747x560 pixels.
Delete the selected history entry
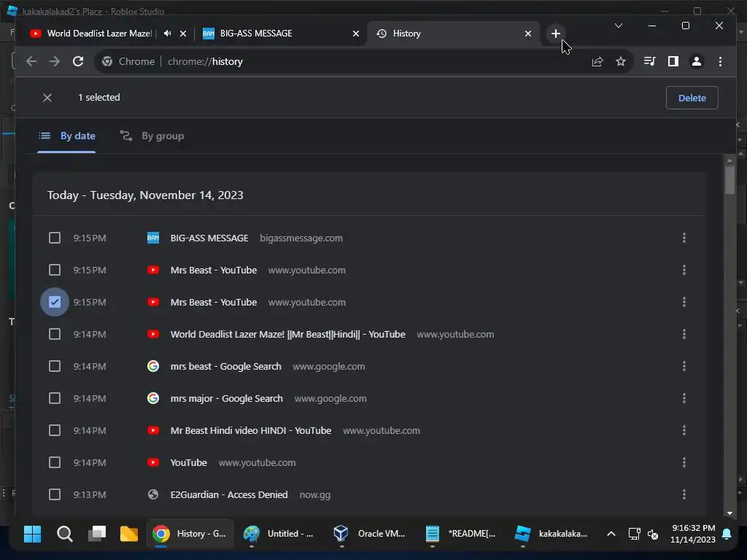(x=692, y=98)
